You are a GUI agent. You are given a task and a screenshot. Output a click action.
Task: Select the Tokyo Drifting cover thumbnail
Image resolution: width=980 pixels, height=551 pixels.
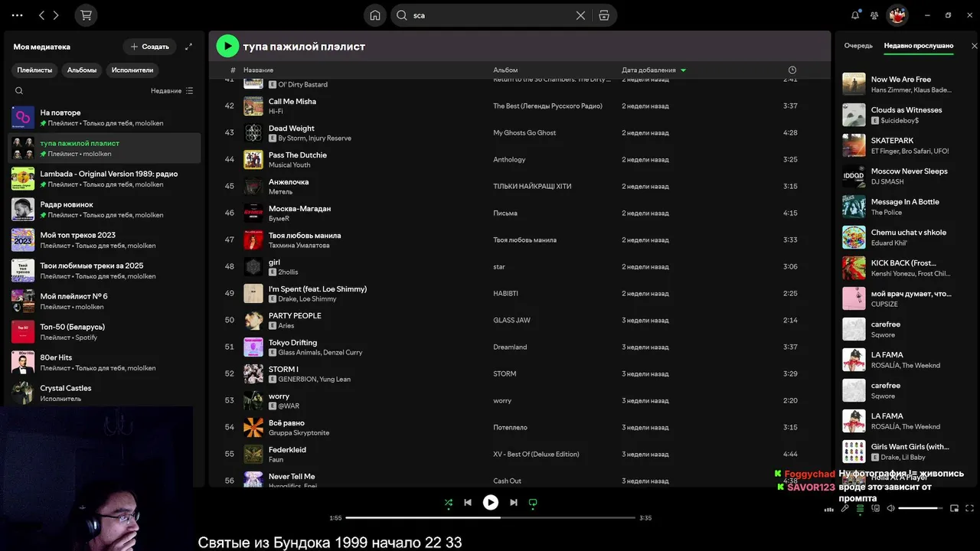point(253,347)
